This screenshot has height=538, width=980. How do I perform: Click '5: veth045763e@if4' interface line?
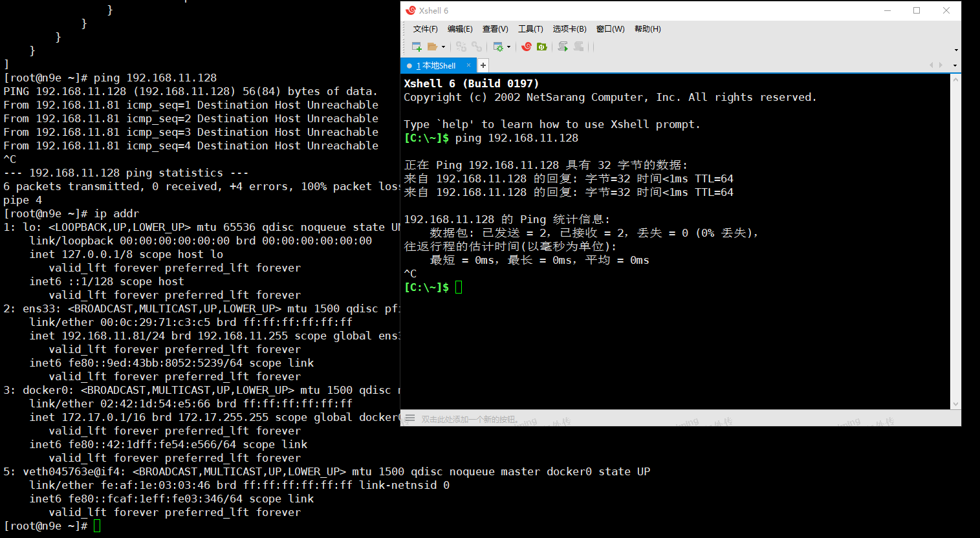point(327,471)
